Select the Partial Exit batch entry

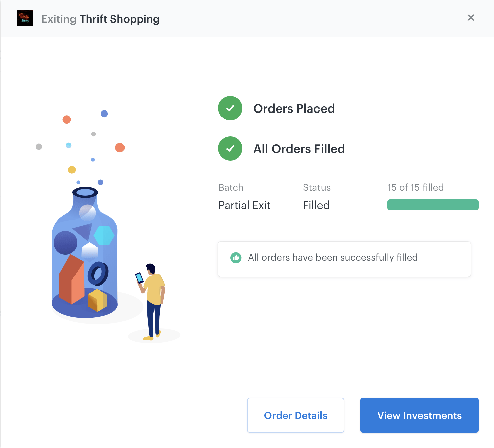click(244, 205)
